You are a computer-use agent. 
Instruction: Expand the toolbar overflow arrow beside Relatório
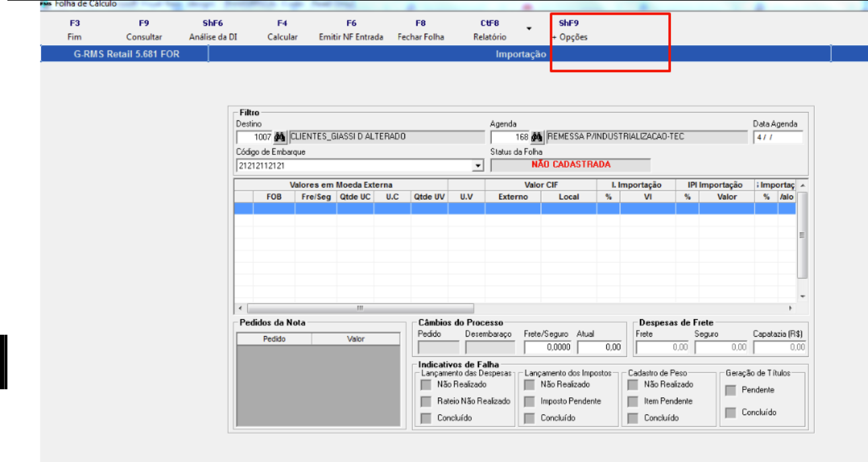point(529,28)
